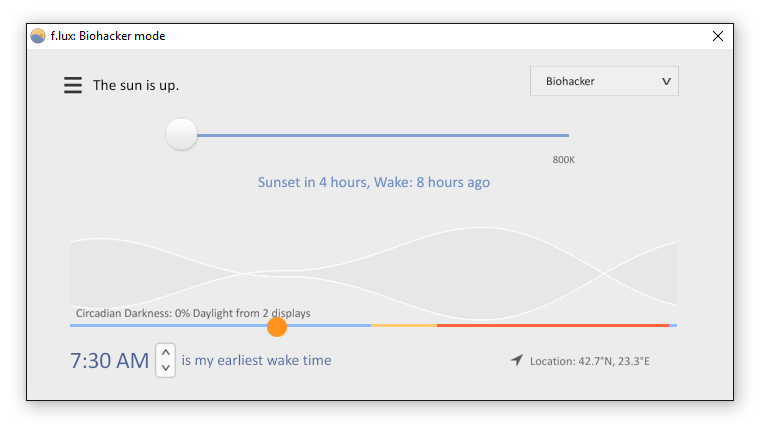Click the red segment of the timeline
Viewport: 763px width, 431px height.
point(553,325)
